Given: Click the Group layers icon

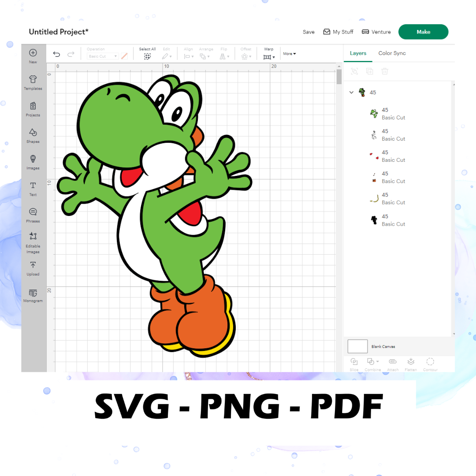Looking at the screenshot, I should (x=354, y=71).
